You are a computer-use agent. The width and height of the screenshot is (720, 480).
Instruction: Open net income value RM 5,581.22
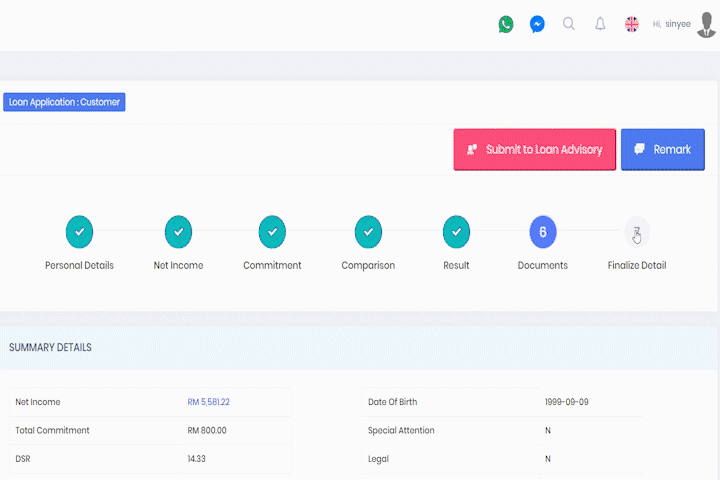click(x=208, y=402)
